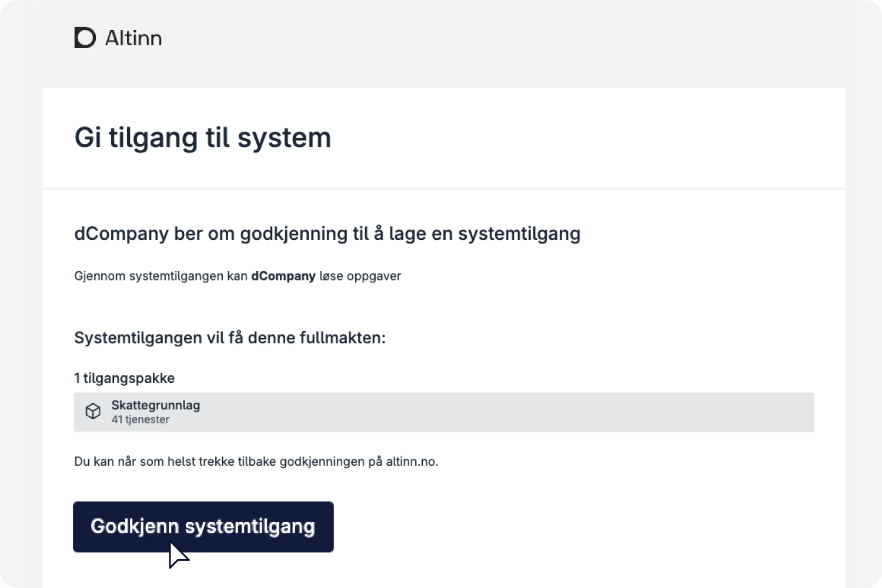Click the Altinn wordmark text in header

pyautogui.click(x=133, y=38)
